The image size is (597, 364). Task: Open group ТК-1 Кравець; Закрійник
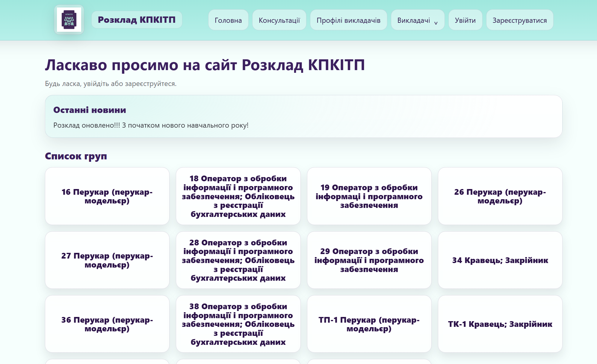500,324
